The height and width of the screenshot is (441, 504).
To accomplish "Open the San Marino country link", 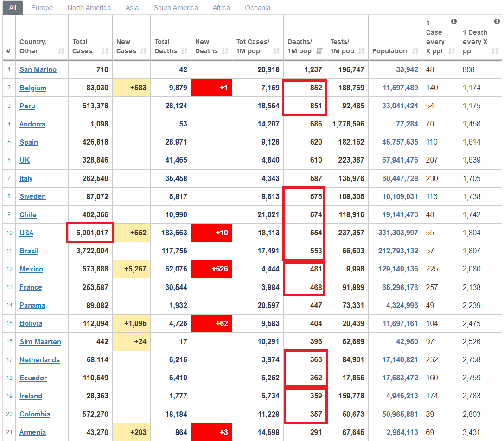I will coord(38,69).
